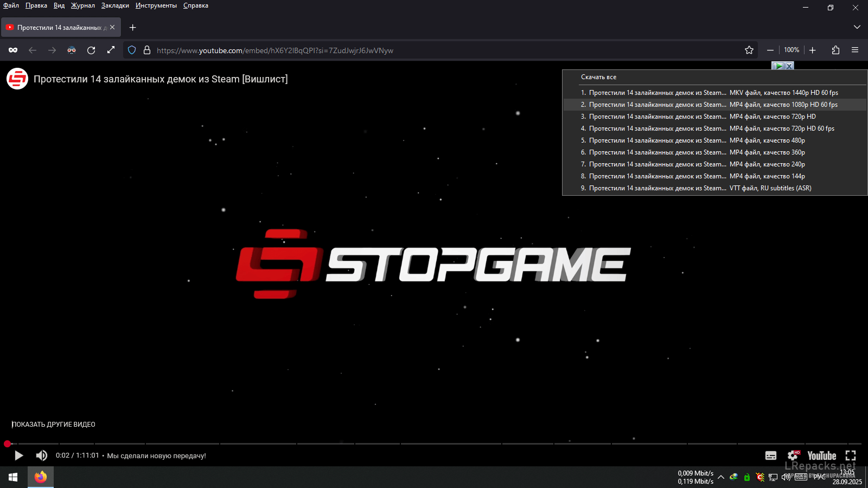
Task: Show hidden system tray icons
Action: click(x=721, y=477)
